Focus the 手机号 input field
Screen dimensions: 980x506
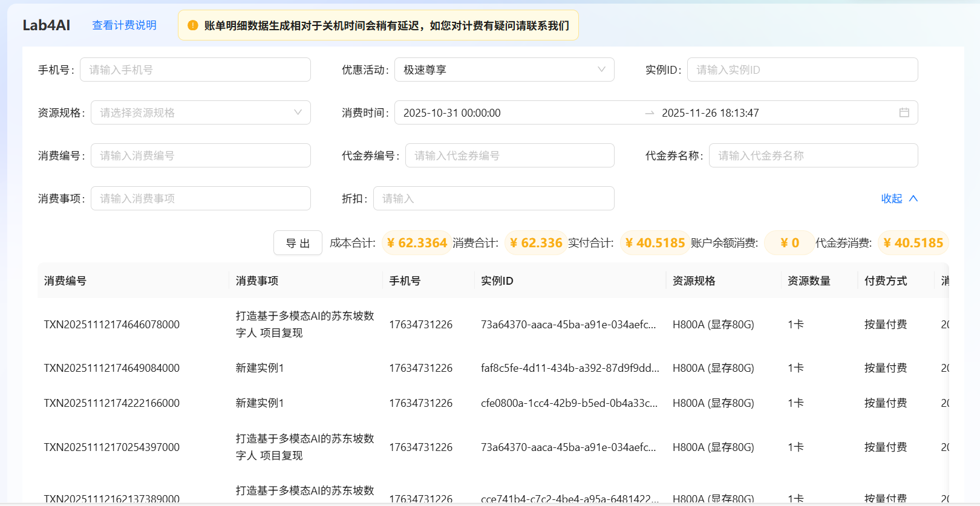(195, 70)
